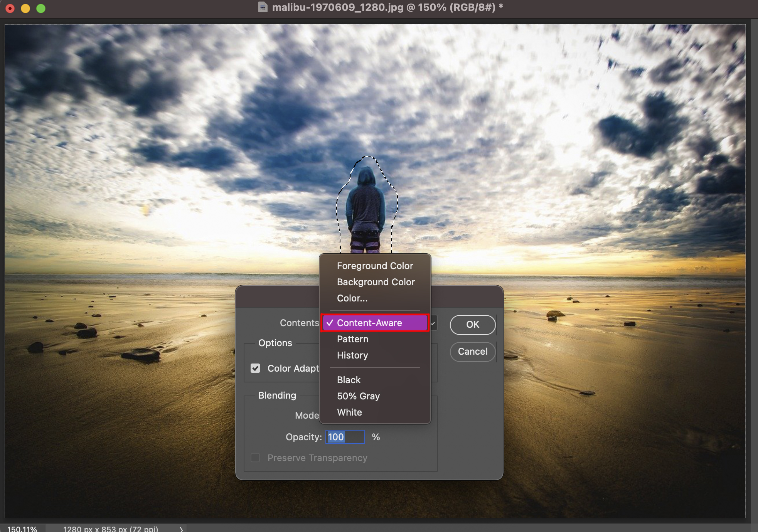
Task: Pick Pattern in the Contents menu
Action: [352, 339]
